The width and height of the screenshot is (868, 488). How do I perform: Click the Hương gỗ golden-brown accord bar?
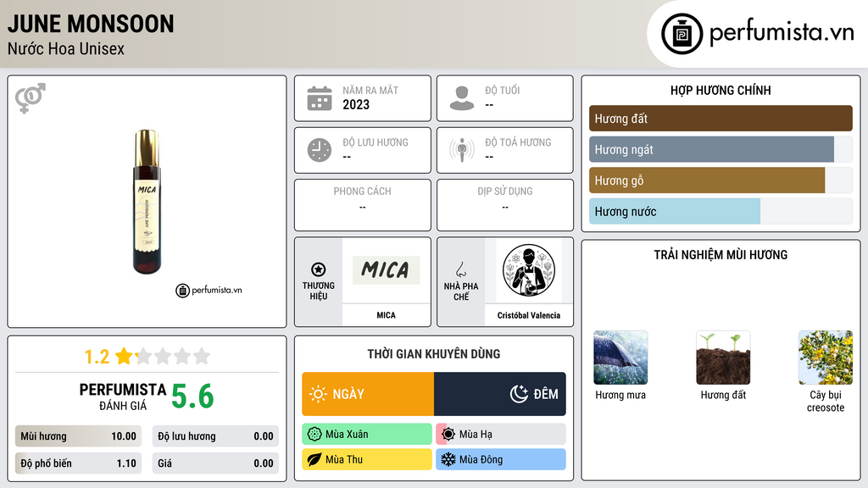pos(707,180)
